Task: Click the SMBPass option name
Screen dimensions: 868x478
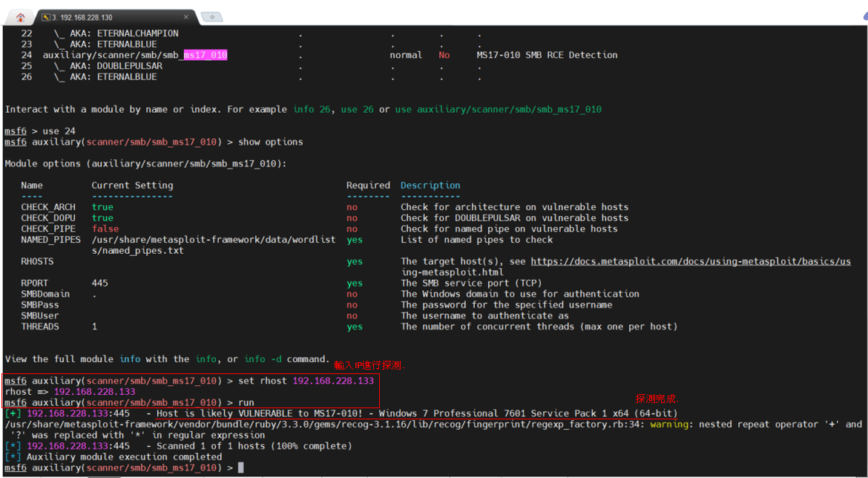Action: pos(40,305)
